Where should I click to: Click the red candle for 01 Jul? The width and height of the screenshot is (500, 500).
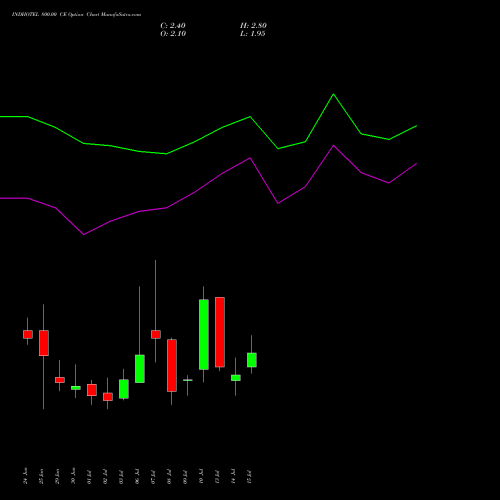(92, 390)
